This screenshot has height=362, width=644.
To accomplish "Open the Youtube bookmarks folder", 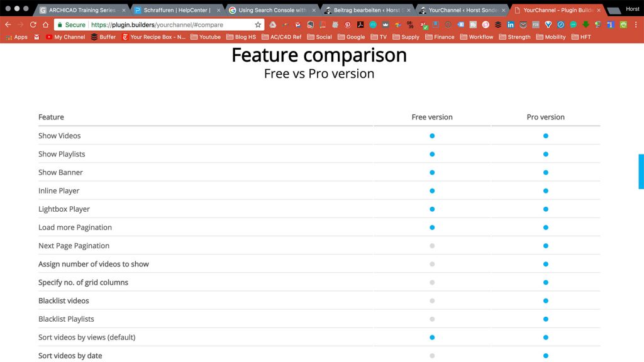I will point(206,36).
